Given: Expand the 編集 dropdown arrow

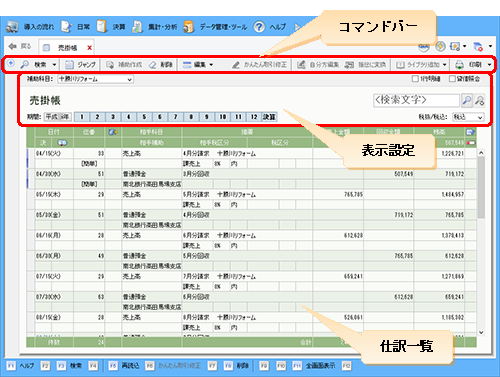Looking at the screenshot, I should (211, 65).
